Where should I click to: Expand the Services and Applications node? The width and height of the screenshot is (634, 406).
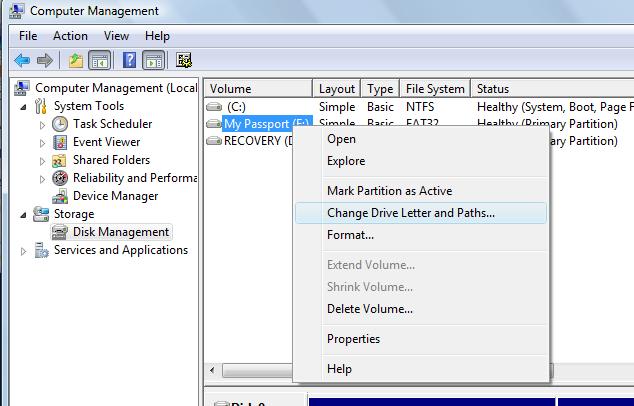point(23,251)
